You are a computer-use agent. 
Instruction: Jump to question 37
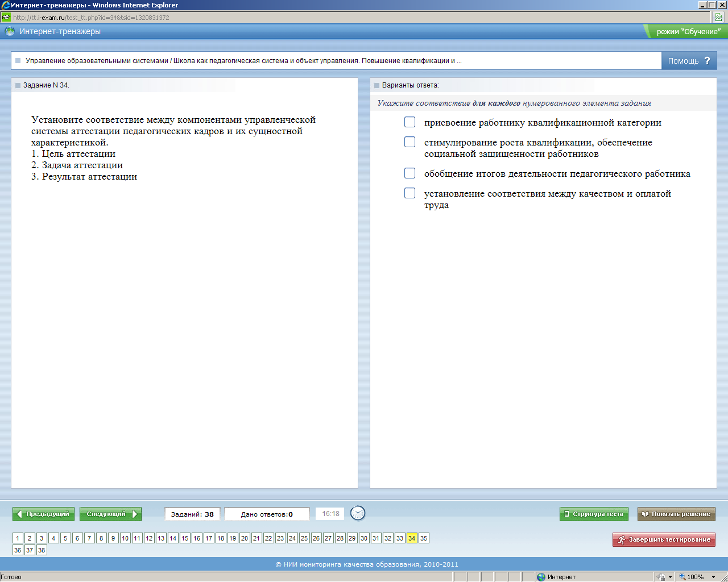tap(30, 550)
